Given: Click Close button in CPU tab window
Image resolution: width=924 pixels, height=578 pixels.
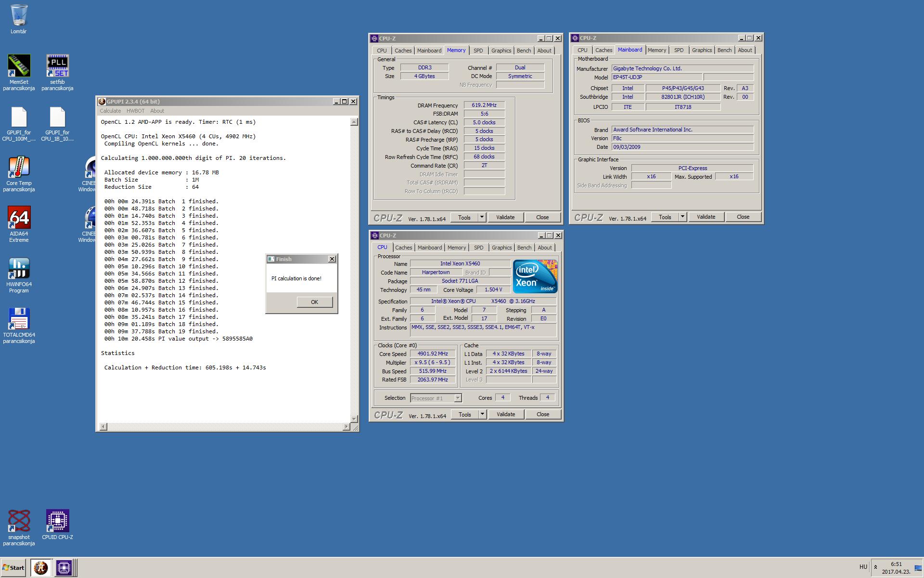Looking at the screenshot, I should [x=543, y=414].
